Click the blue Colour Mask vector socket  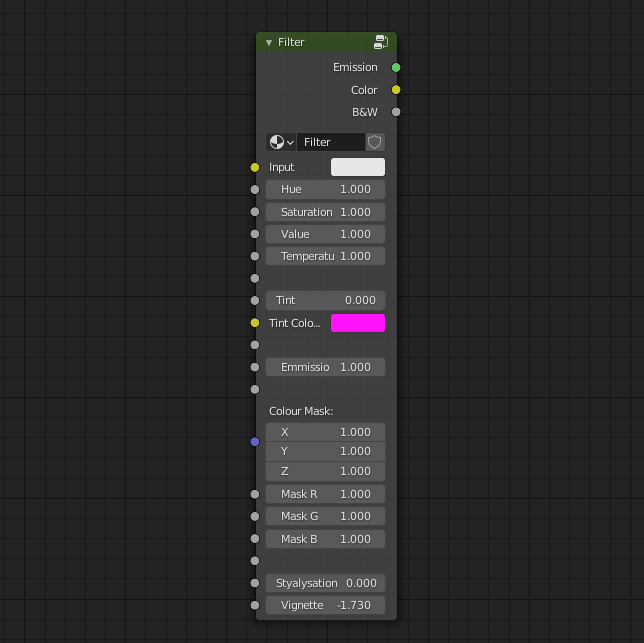tap(255, 442)
